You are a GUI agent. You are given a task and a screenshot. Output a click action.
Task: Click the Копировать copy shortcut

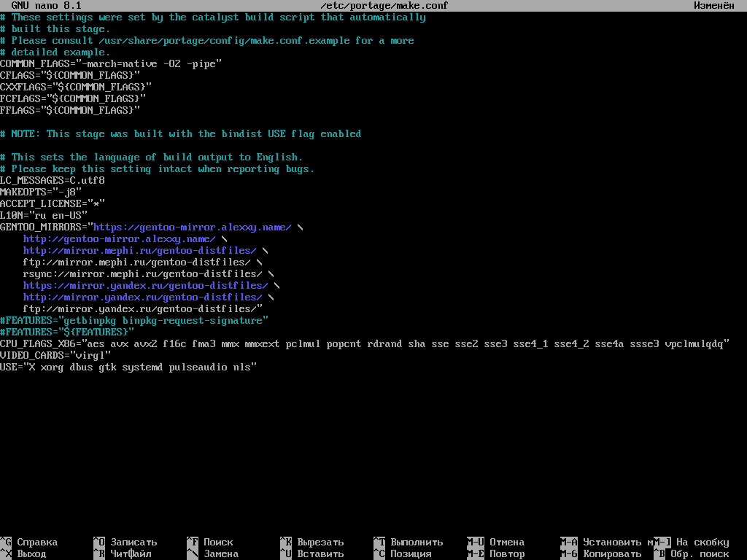[601, 554]
